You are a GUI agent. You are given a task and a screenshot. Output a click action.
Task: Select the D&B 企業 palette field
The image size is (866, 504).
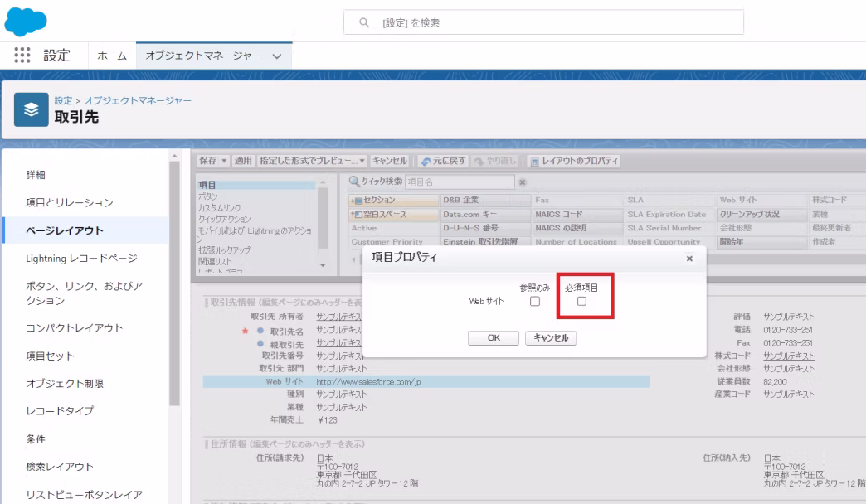(485, 200)
